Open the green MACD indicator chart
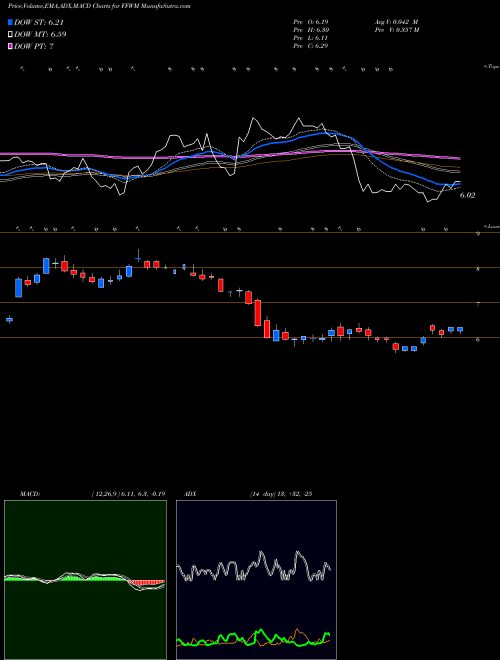Screen dimensions: 500x660 coord(85,580)
